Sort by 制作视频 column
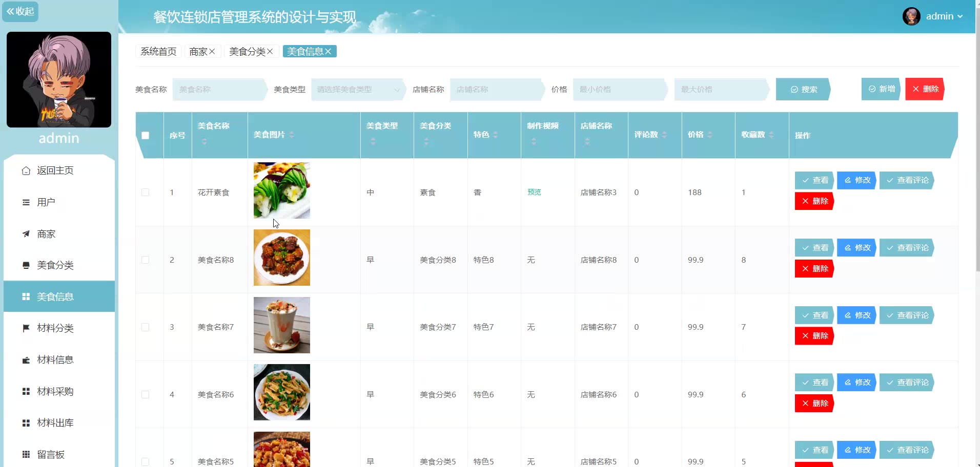The width and height of the screenshot is (980, 467). 534,142
